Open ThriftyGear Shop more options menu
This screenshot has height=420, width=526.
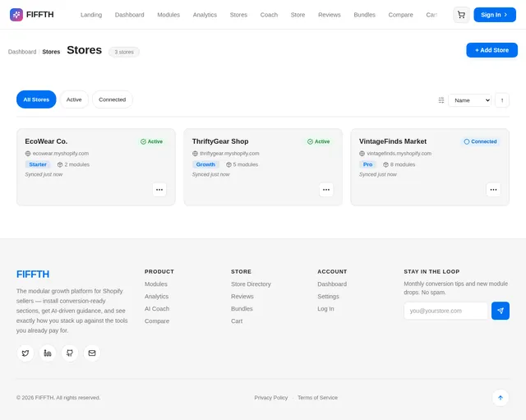(326, 190)
